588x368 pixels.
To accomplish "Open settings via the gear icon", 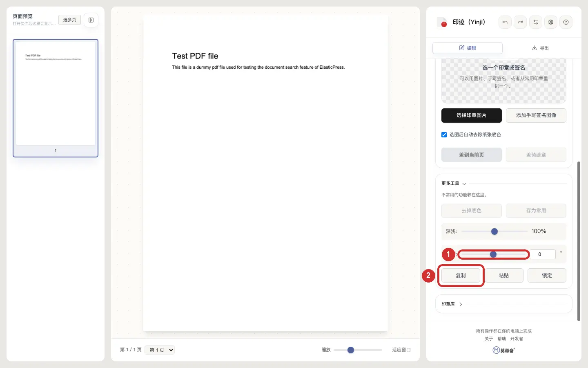I will coord(551,22).
